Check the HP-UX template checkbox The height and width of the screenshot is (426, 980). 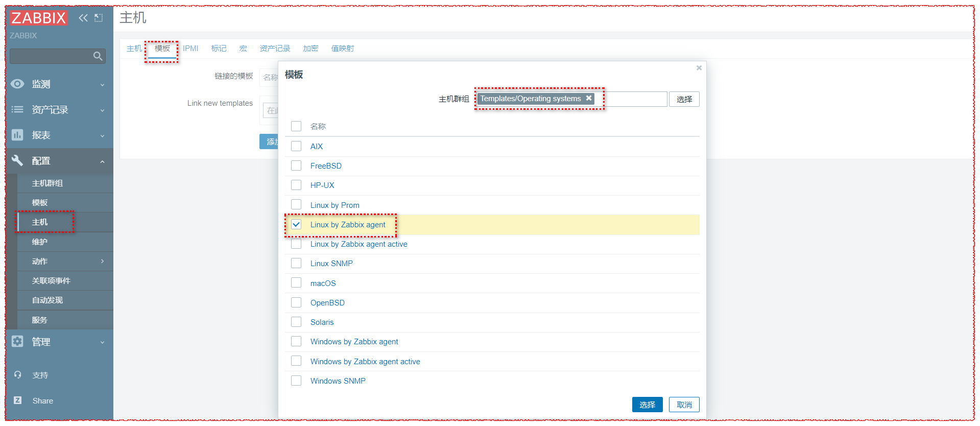(x=296, y=185)
